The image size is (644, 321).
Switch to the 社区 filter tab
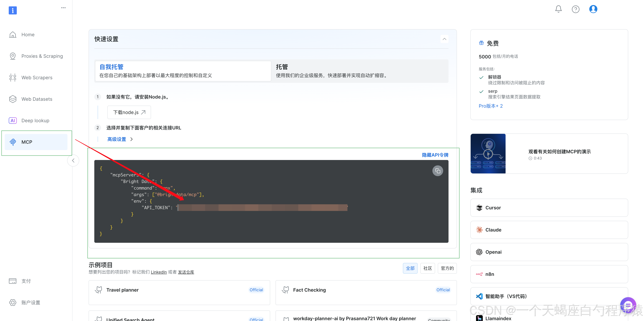(428, 268)
